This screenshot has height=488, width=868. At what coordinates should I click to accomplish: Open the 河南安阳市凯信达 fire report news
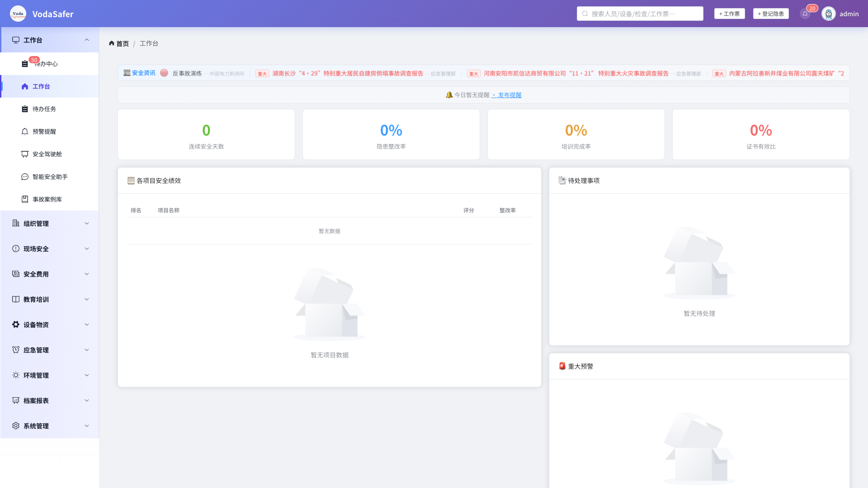576,73
